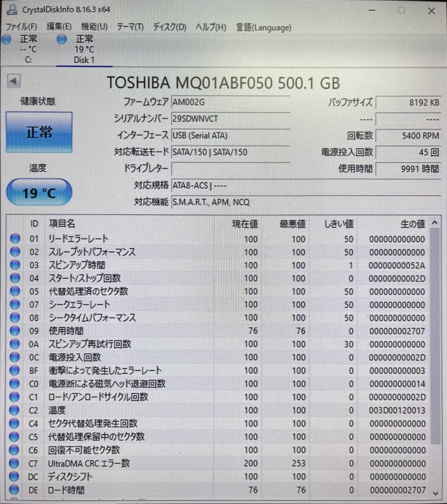Click the SMART list vertical scrollbar thumb
The height and width of the screenshot is (504, 447).
pos(435,336)
